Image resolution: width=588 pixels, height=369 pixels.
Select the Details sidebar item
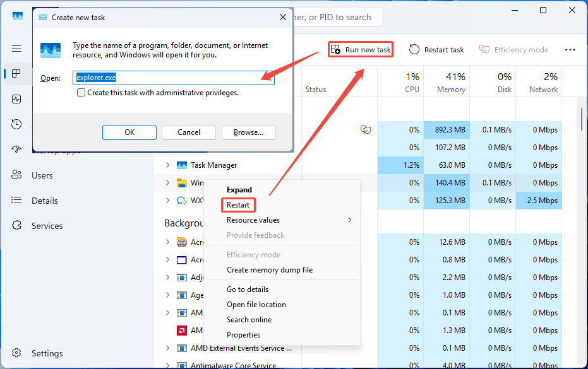[x=16, y=200]
